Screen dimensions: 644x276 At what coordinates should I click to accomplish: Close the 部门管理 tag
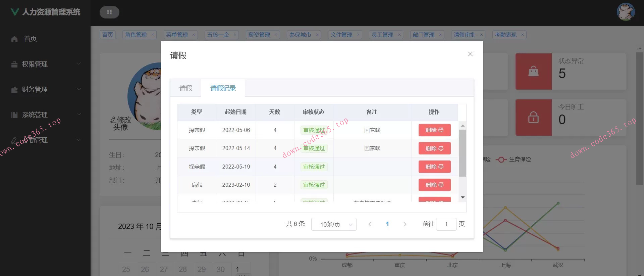[x=440, y=35]
